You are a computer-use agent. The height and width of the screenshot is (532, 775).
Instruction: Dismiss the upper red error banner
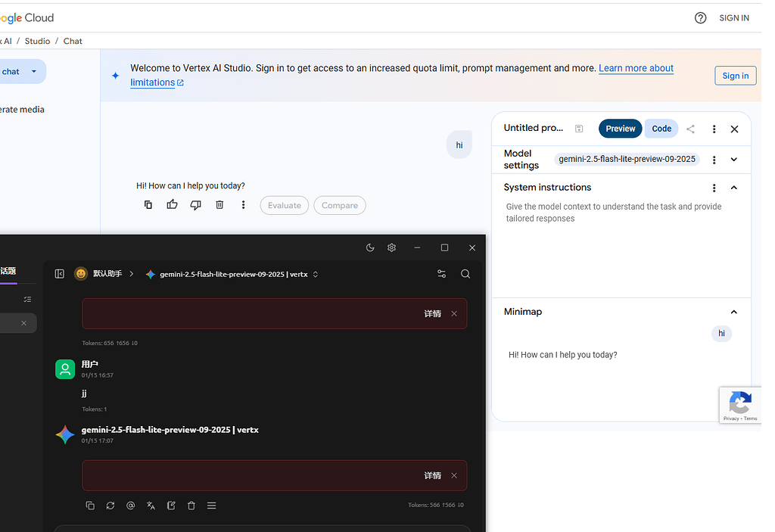click(454, 313)
